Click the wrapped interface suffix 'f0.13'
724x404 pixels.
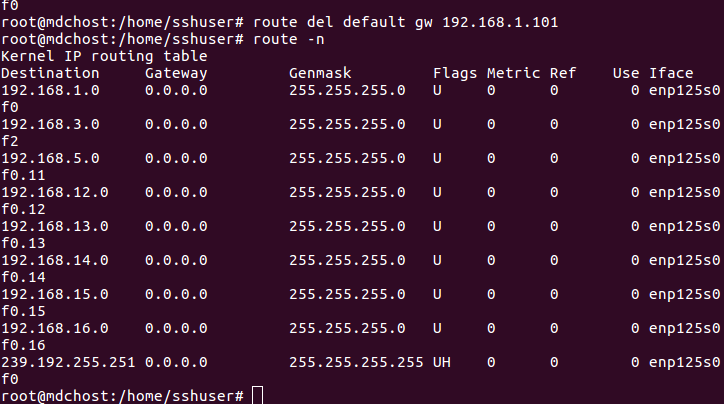[x=23, y=243]
